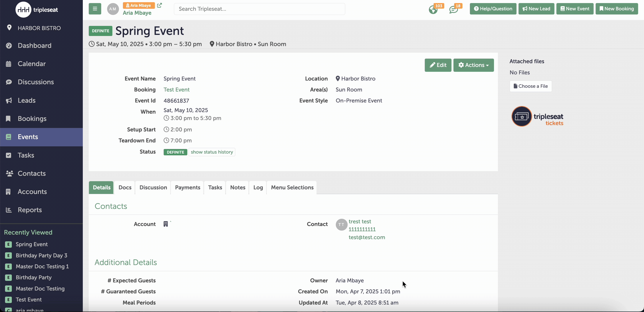Open the chat notifications icon showing 18
This screenshot has height=312, width=644.
click(x=453, y=9)
